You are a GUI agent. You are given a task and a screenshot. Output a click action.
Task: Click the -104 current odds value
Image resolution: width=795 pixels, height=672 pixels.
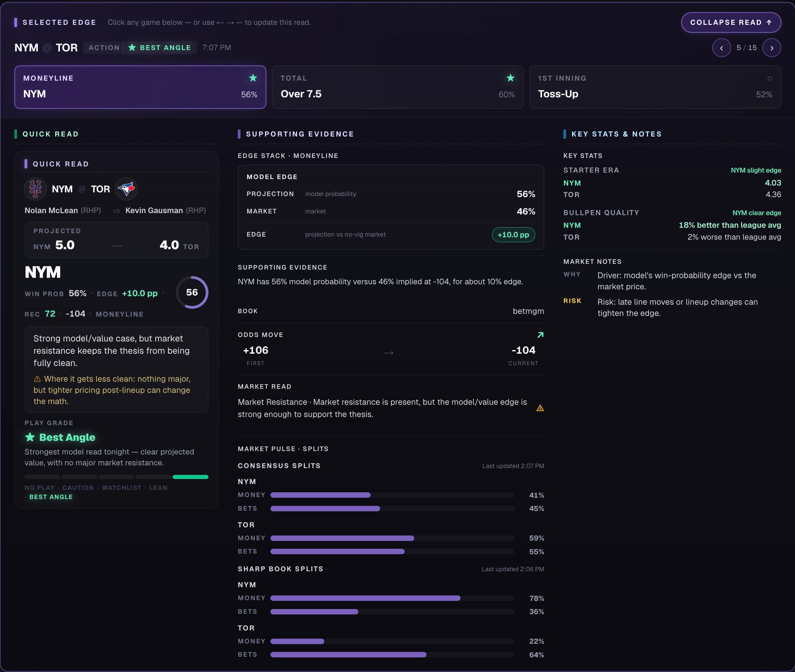coord(523,350)
